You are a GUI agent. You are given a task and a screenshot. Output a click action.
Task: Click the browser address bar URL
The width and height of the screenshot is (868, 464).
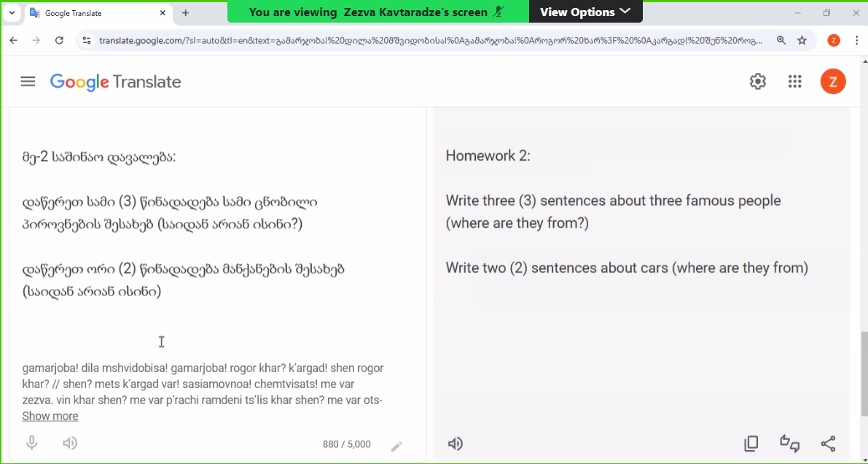point(430,41)
